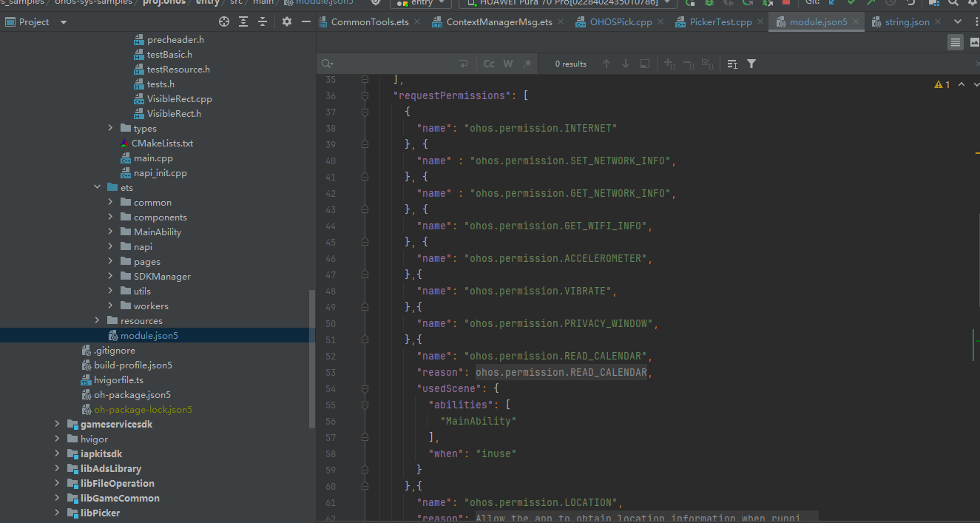Add selection for next occurrence

(x=669, y=64)
